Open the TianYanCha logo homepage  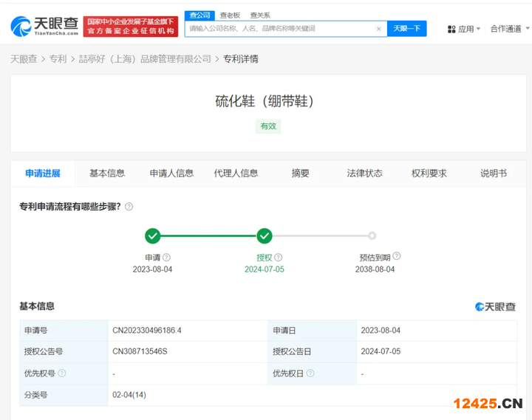coord(44,26)
